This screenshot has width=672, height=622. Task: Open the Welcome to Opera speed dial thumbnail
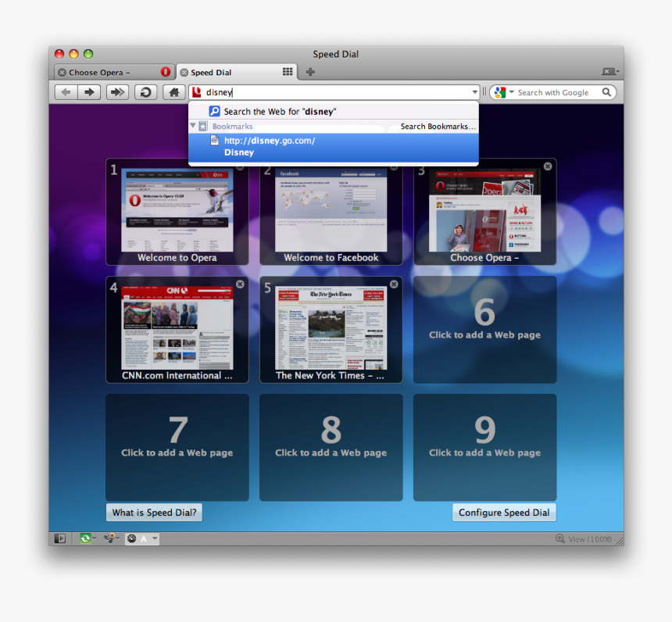point(177,212)
